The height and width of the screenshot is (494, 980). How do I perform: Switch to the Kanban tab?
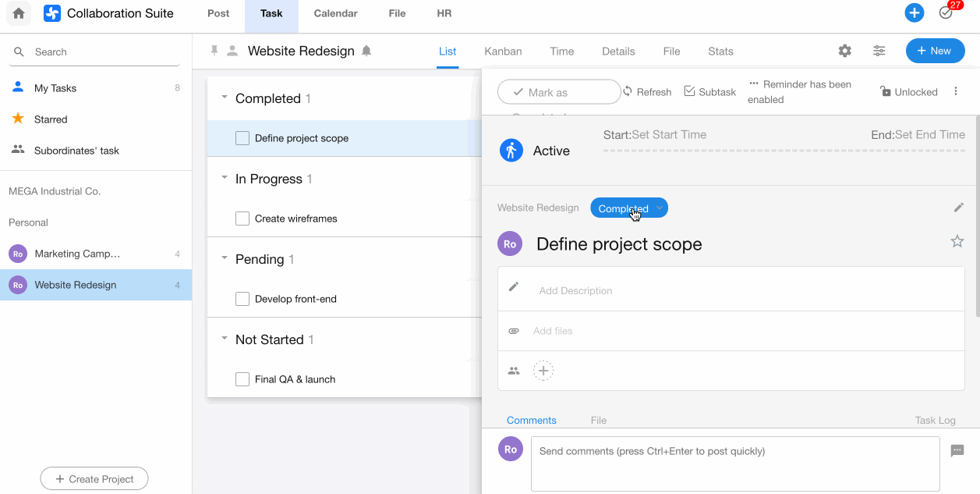[503, 52]
